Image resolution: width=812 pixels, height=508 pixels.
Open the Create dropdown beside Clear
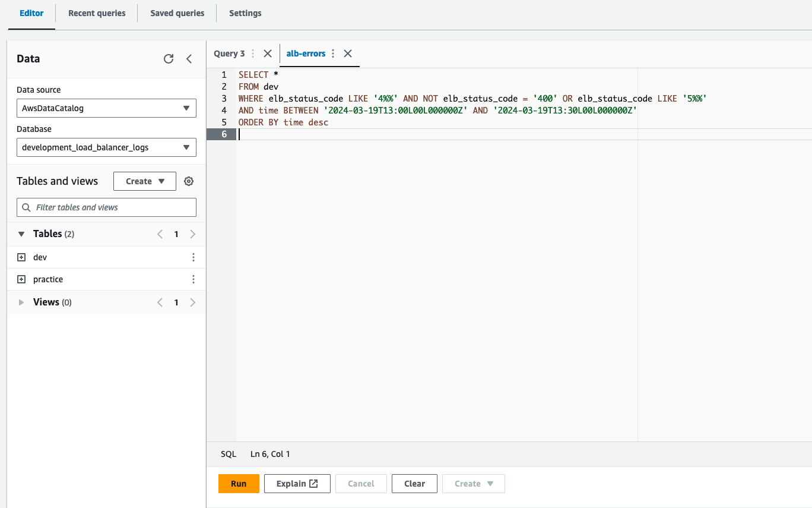pyautogui.click(x=474, y=484)
